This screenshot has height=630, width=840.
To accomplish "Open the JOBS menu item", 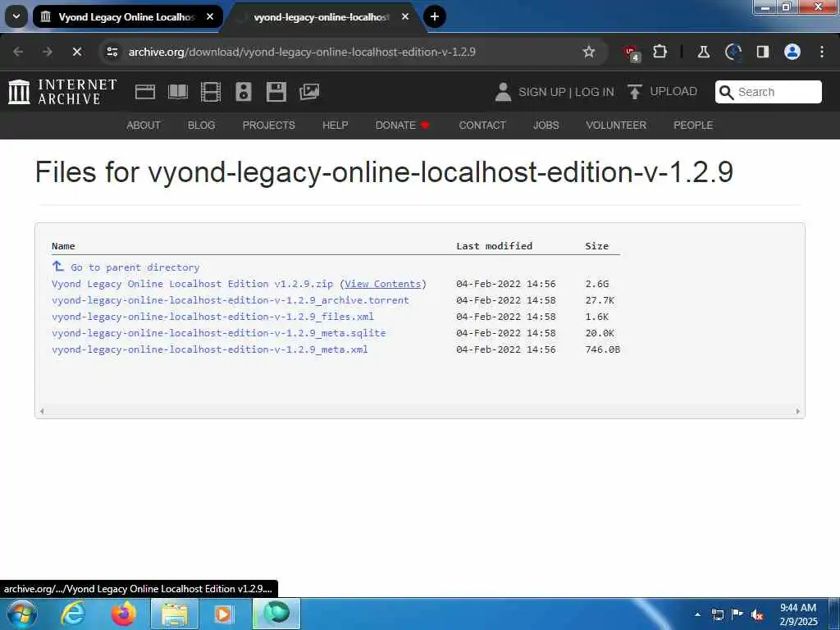I will click(x=546, y=126).
